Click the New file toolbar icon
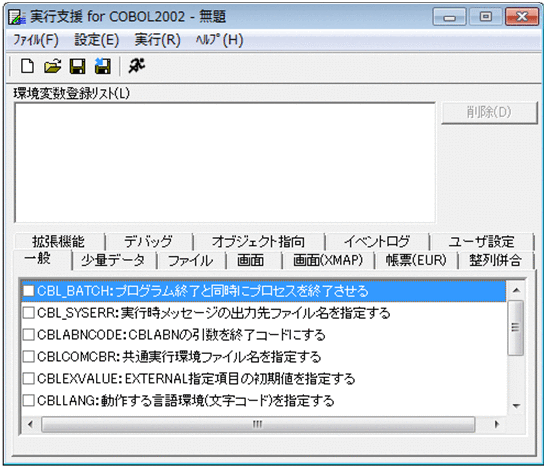547x469 pixels. coord(27,66)
